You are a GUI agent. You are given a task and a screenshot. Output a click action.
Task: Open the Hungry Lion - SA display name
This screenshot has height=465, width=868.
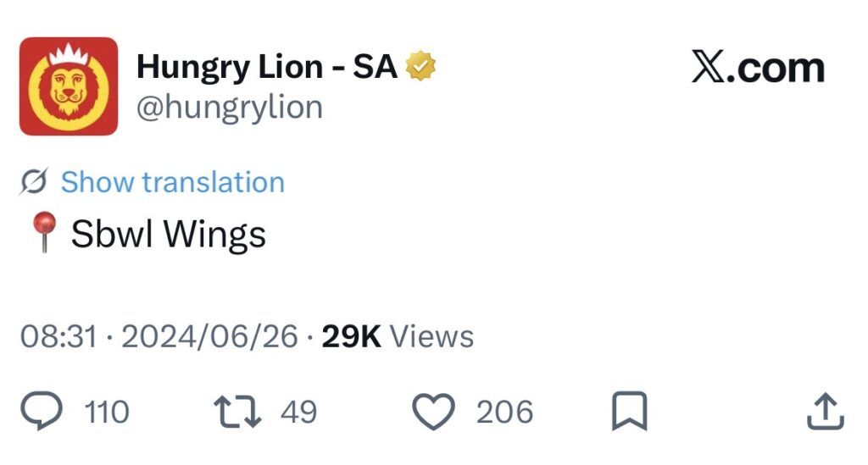coord(267,66)
